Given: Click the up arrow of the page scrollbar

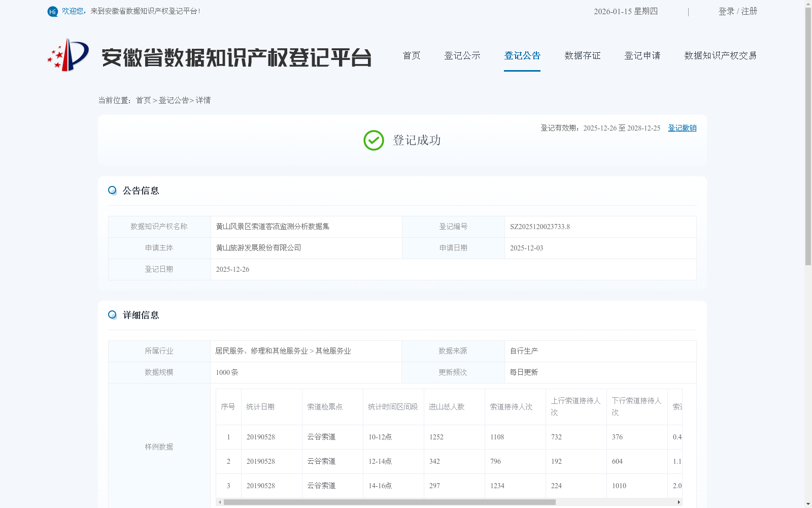Looking at the screenshot, I should coord(807,4).
